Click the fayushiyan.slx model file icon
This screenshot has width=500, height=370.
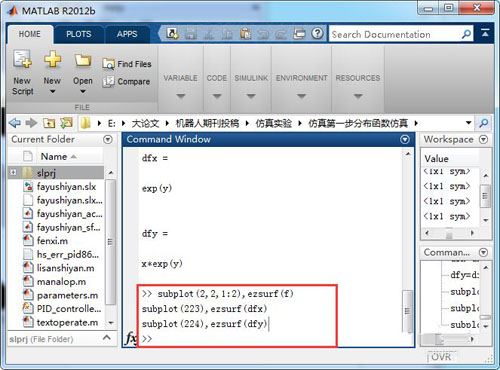28,186
